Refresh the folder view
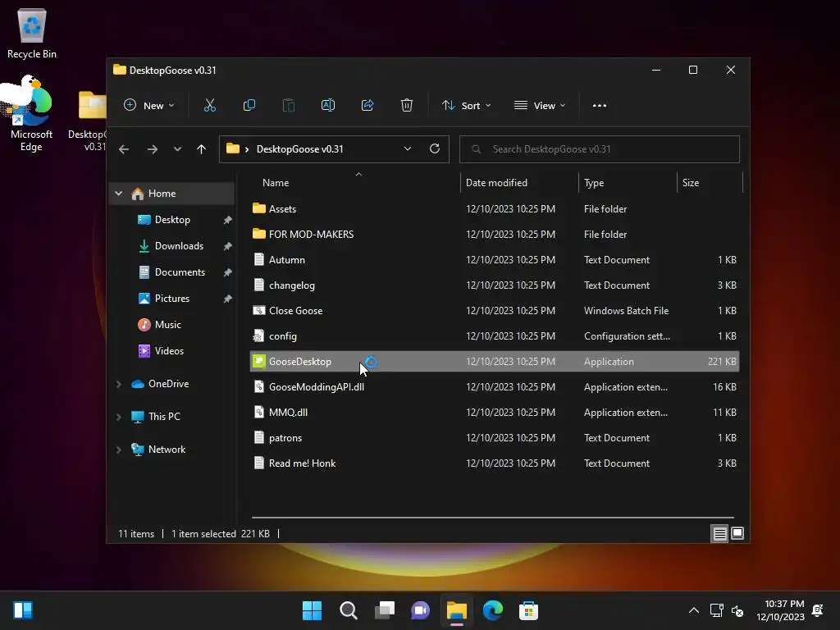Image resolution: width=840 pixels, height=630 pixels. [x=435, y=149]
